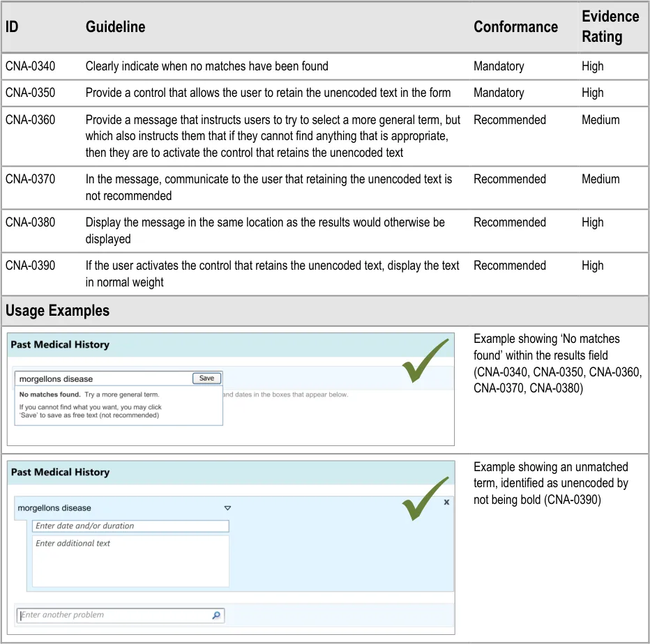
Task: Click the Save button beside morgellons disease
Action: tap(206, 378)
